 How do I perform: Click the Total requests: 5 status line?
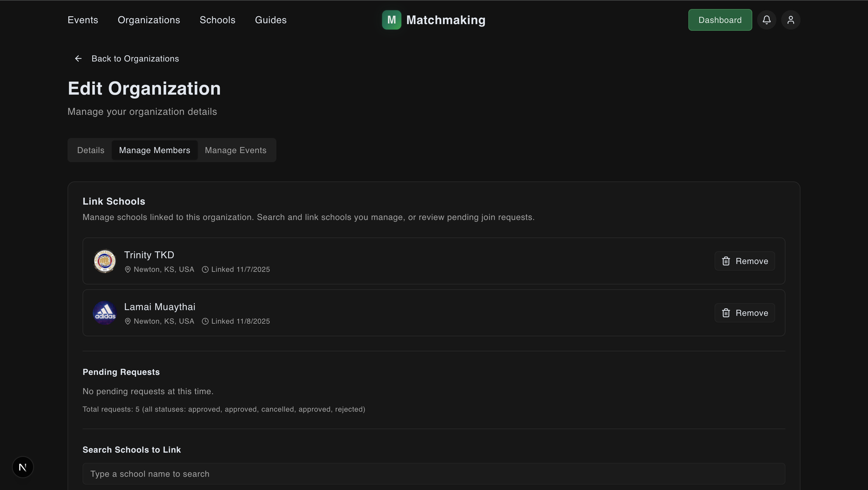(x=224, y=410)
